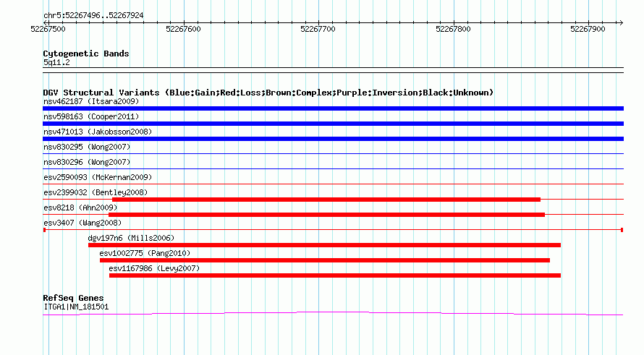Click the esv2399032 (Bentley2008) label

(x=96, y=192)
